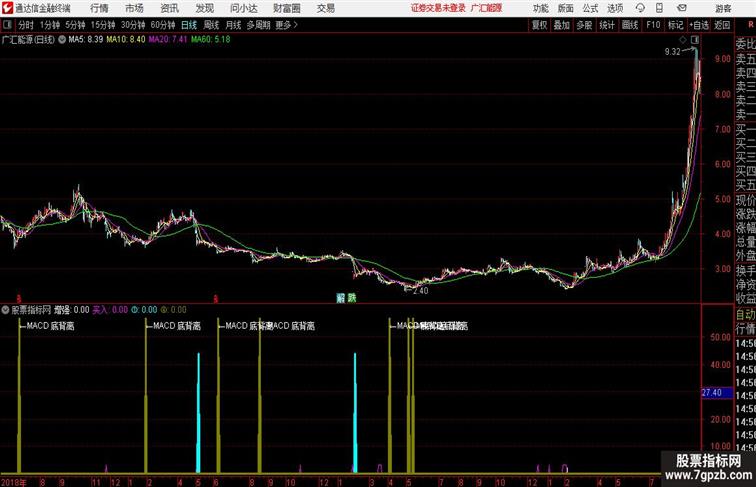This screenshot has height=487, width=756.
Task: Open the customer service headset icon
Action: click(640, 8)
